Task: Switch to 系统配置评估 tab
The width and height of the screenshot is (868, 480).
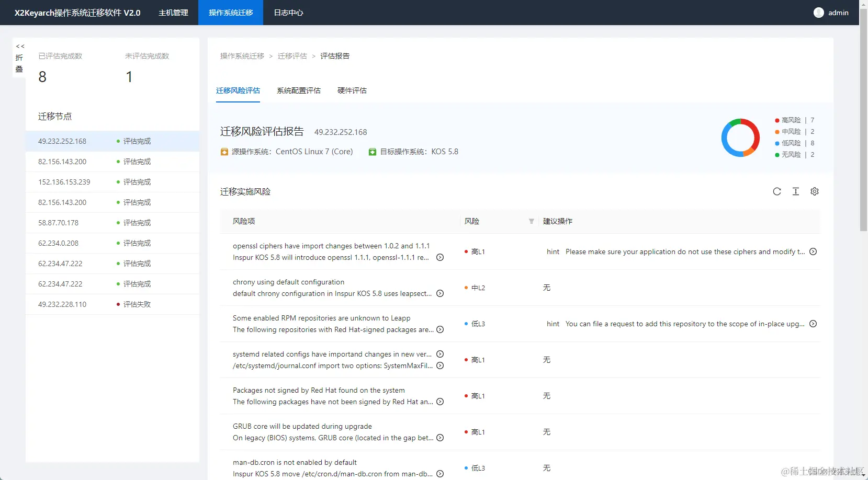Action: tap(299, 90)
